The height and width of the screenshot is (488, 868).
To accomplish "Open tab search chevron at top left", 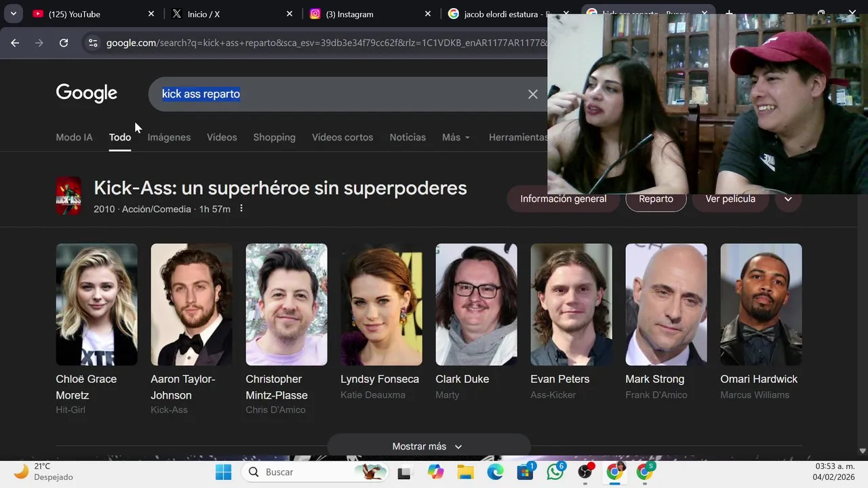I will click(13, 14).
